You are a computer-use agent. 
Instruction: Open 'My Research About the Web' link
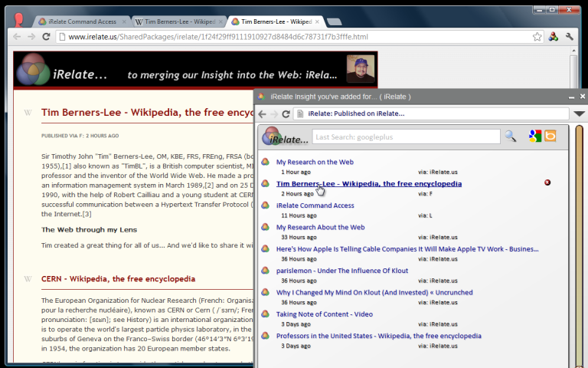pos(320,227)
